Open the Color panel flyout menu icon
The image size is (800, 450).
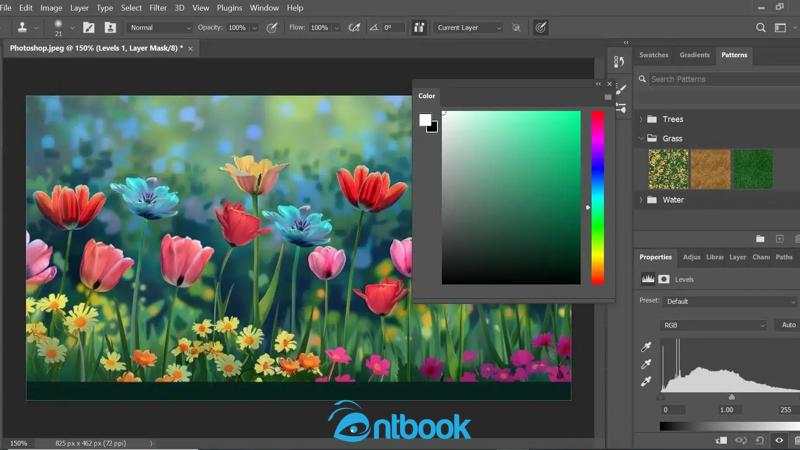(608, 97)
